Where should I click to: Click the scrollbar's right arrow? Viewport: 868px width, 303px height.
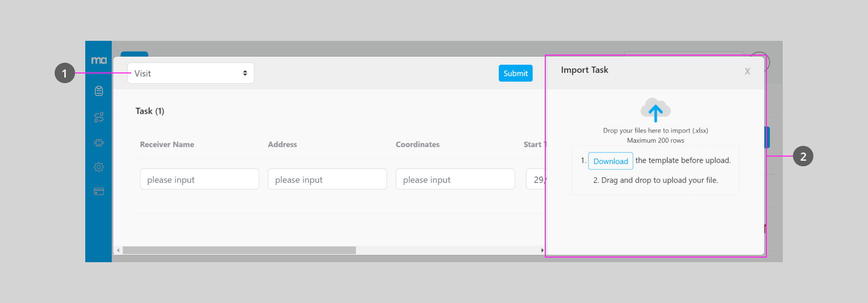tap(542, 250)
